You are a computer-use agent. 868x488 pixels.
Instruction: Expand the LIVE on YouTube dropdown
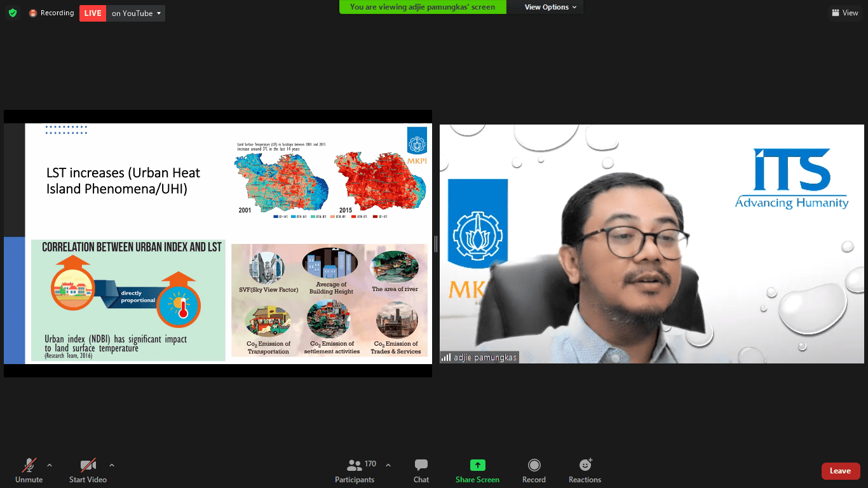pos(158,13)
